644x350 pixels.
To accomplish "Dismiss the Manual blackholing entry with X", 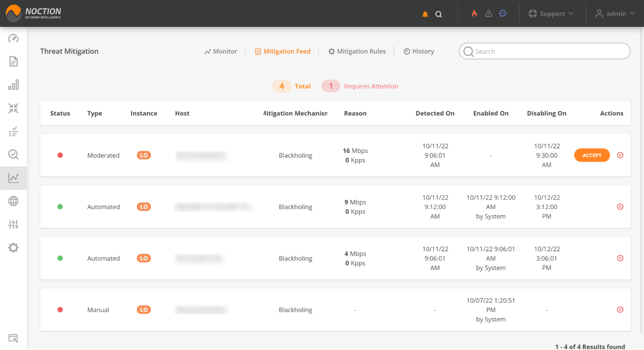I will tap(620, 309).
